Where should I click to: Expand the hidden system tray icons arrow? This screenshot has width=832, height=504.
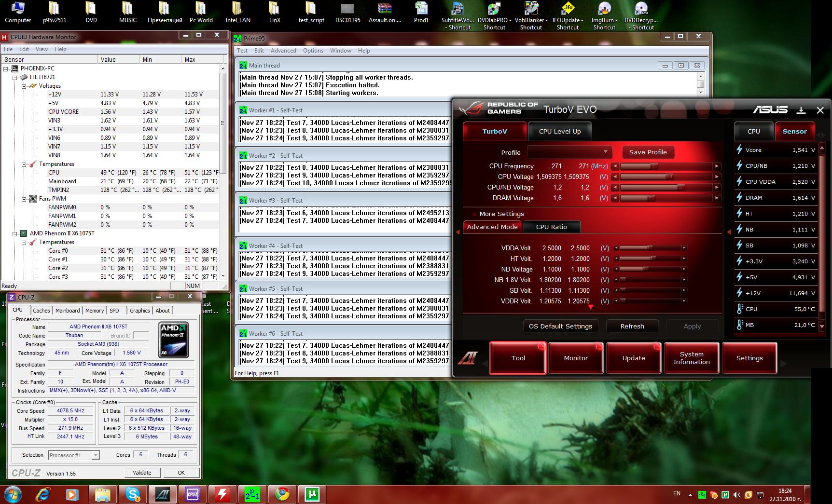coord(690,494)
